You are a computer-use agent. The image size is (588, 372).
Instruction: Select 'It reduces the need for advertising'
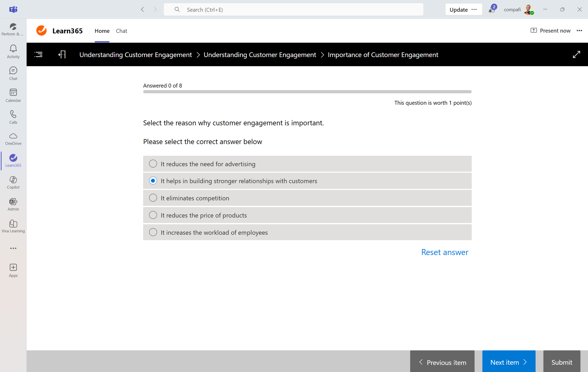[307, 164]
